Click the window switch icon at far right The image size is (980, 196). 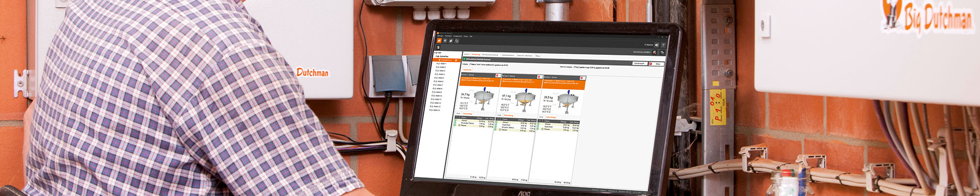click(x=662, y=52)
